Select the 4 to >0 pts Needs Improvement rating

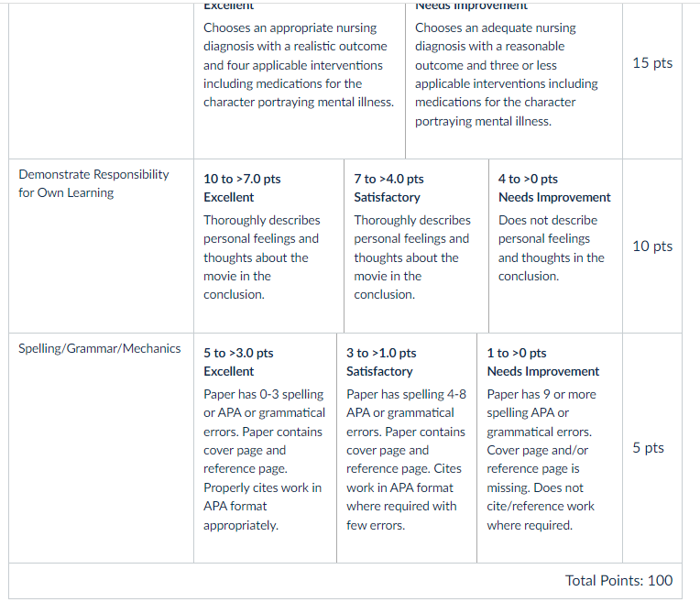[555, 246]
